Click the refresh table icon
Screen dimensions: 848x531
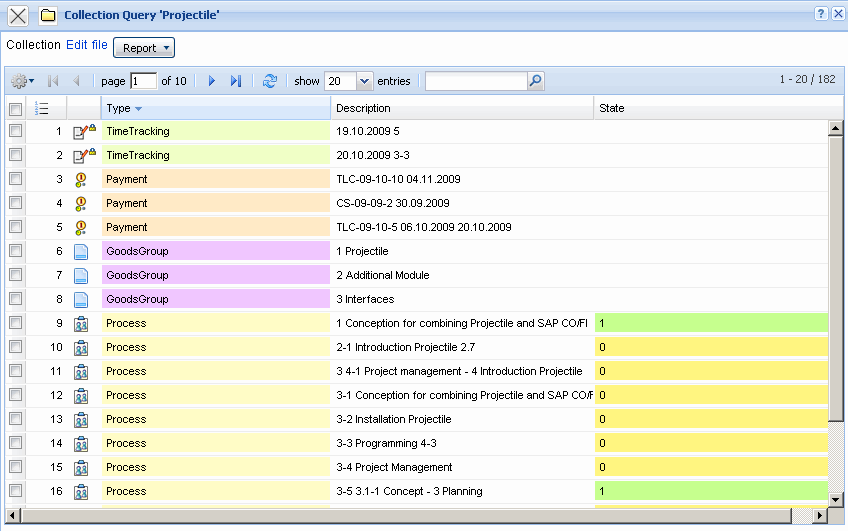coord(269,81)
